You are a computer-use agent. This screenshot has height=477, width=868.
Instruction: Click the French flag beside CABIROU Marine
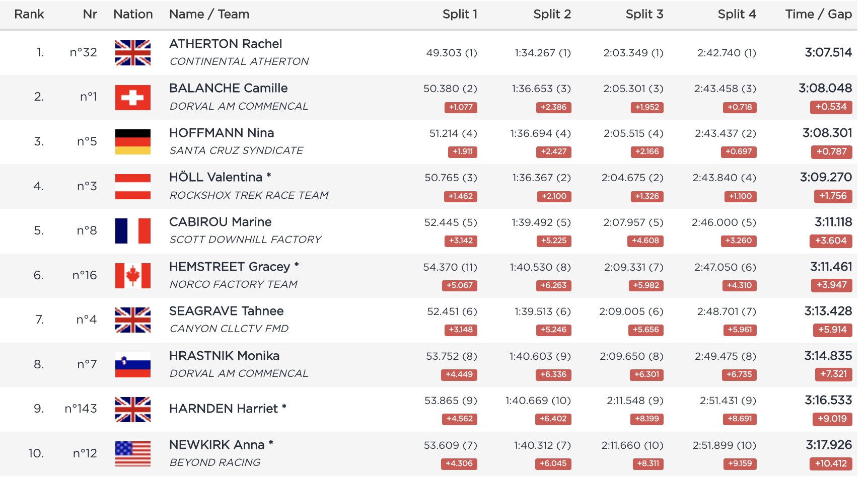132,231
